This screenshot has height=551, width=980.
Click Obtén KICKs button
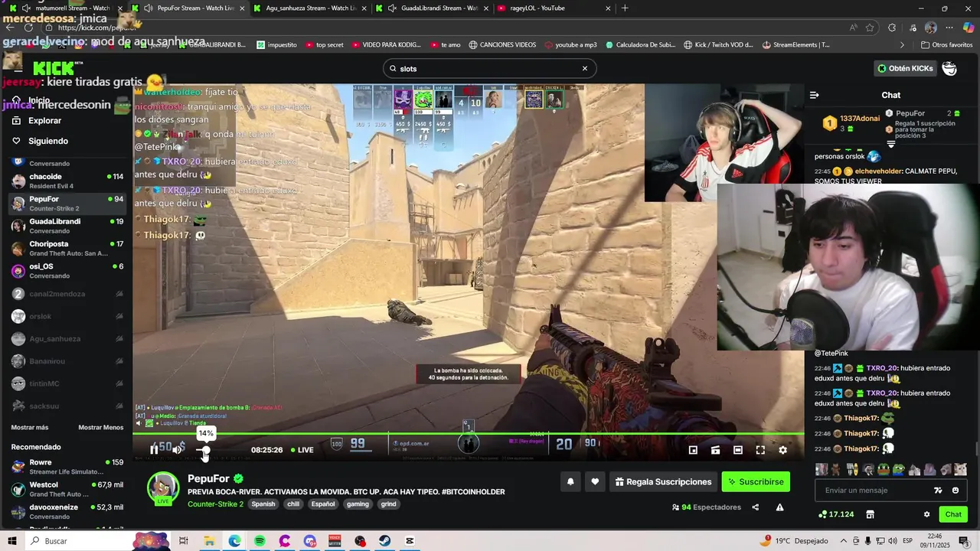pos(906,68)
